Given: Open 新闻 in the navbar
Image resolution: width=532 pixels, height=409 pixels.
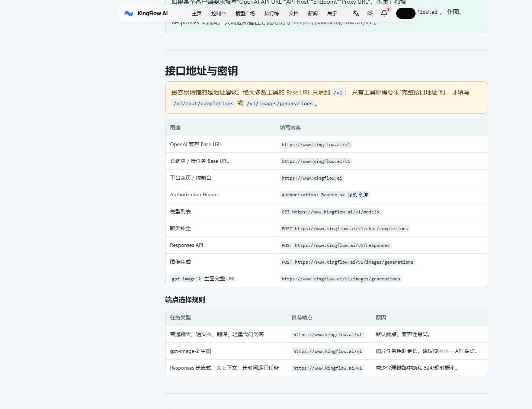Looking at the screenshot, I should point(313,13).
